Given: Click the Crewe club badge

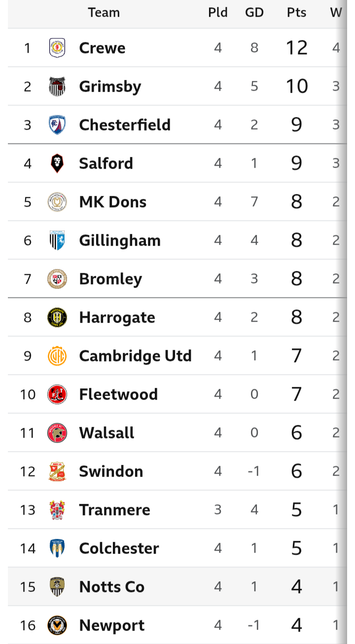Looking at the screenshot, I should pos(57,48).
